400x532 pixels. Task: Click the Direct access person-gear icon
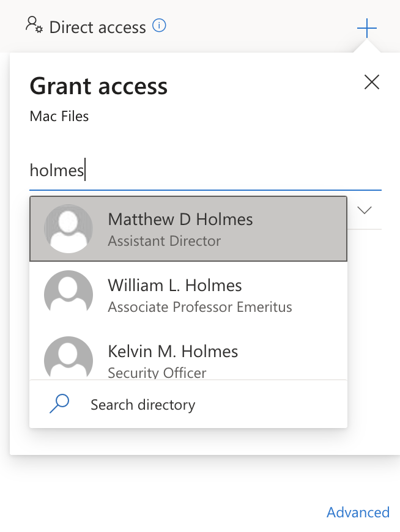[x=34, y=25]
